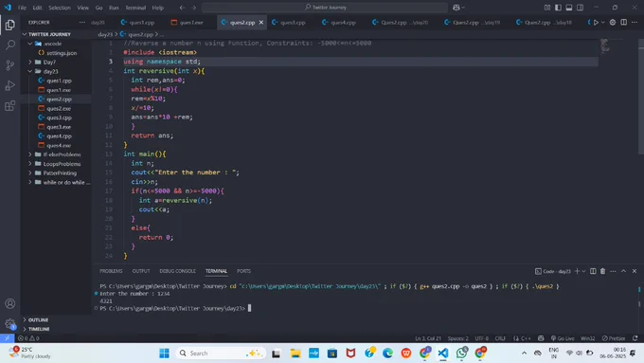Switch to ques4.cpp editor tab
This screenshot has height=363, width=644.
coord(339,23)
